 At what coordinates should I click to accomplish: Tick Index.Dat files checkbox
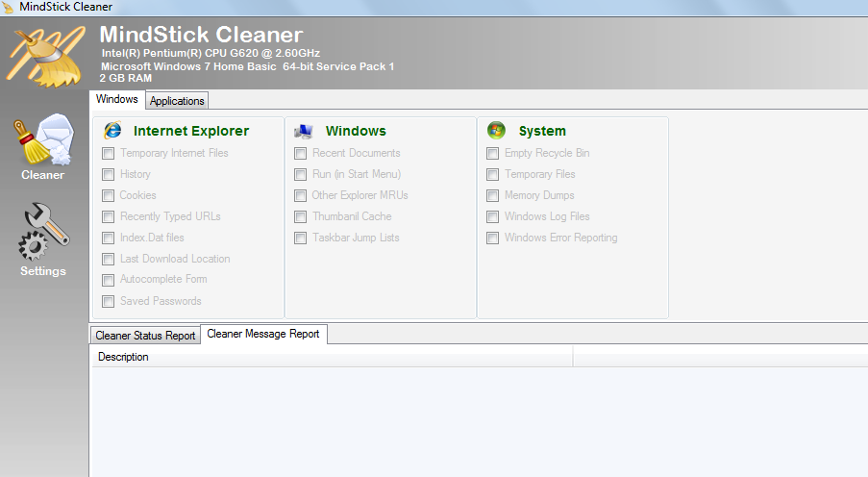click(108, 238)
